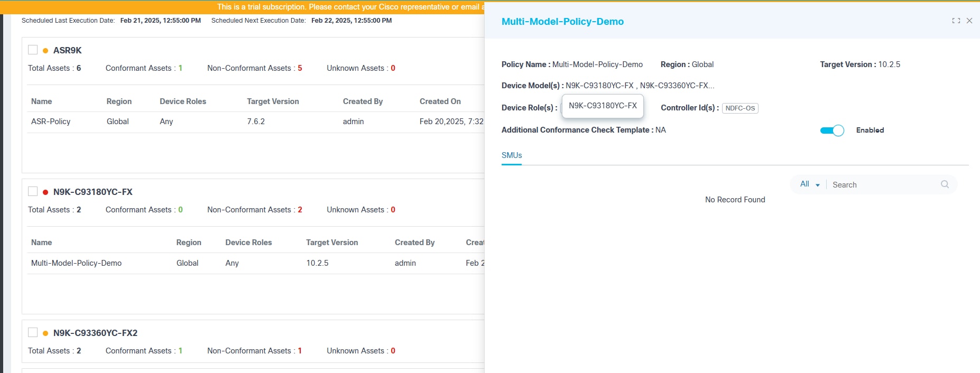Click the orange status dot beside ASR9K
The image size is (980, 373).
click(x=45, y=51)
